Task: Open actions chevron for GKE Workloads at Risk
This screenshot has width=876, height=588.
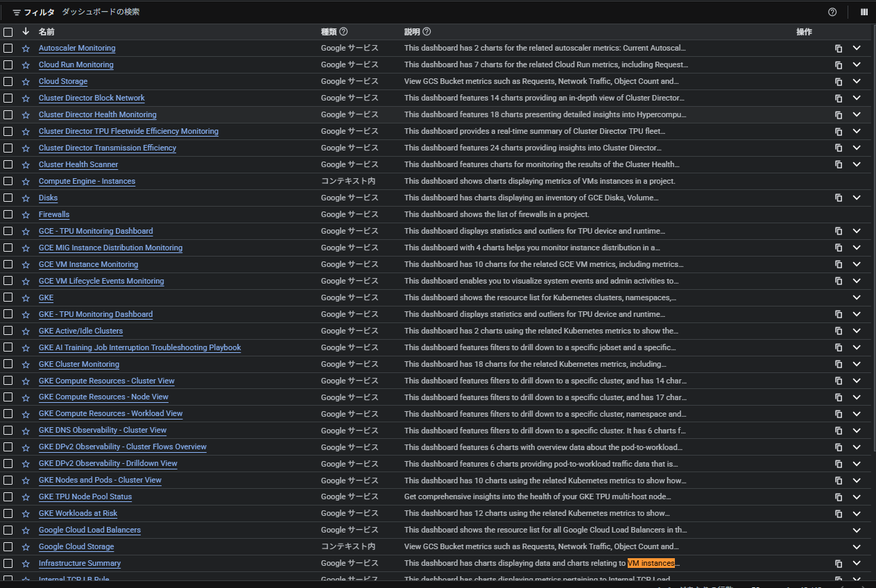Action: point(857,514)
